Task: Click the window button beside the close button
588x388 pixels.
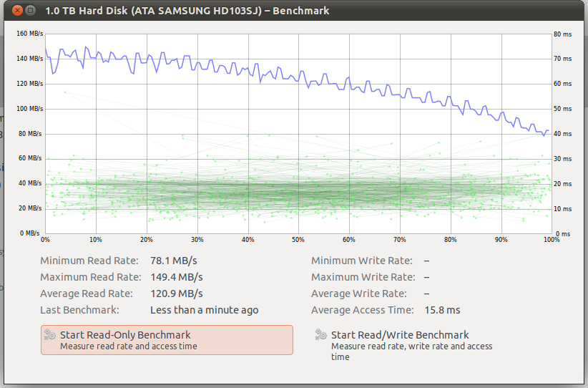Action: point(31,11)
